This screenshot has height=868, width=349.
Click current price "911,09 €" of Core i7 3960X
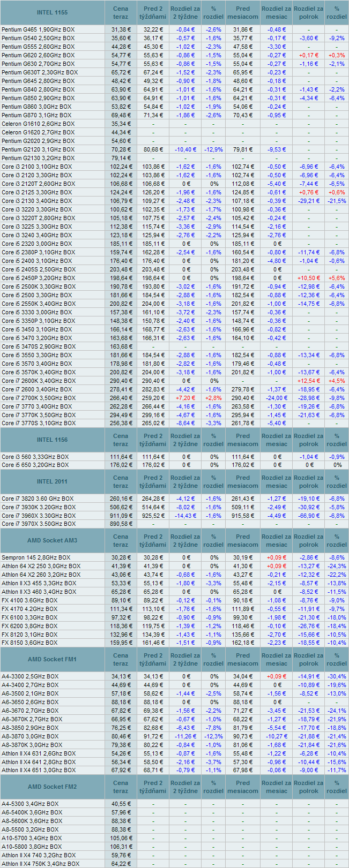[x=121, y=516]
